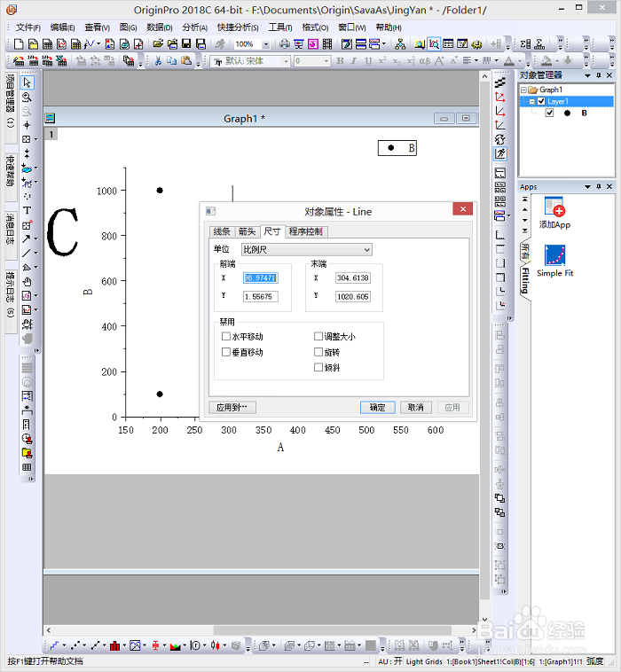The image size is (621, 672).
Task: Open the Simple Fit app
Action: click(555, 261)
